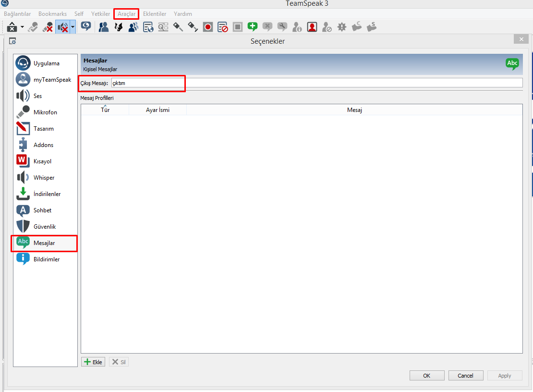Click Ekle to add message profile
The image size is (533, 392).
pyautogui.click(x=93, y=362)
